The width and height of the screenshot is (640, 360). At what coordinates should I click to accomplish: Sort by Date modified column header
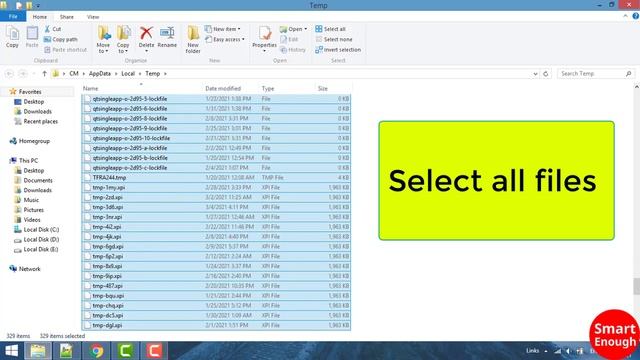click(231, 88)
